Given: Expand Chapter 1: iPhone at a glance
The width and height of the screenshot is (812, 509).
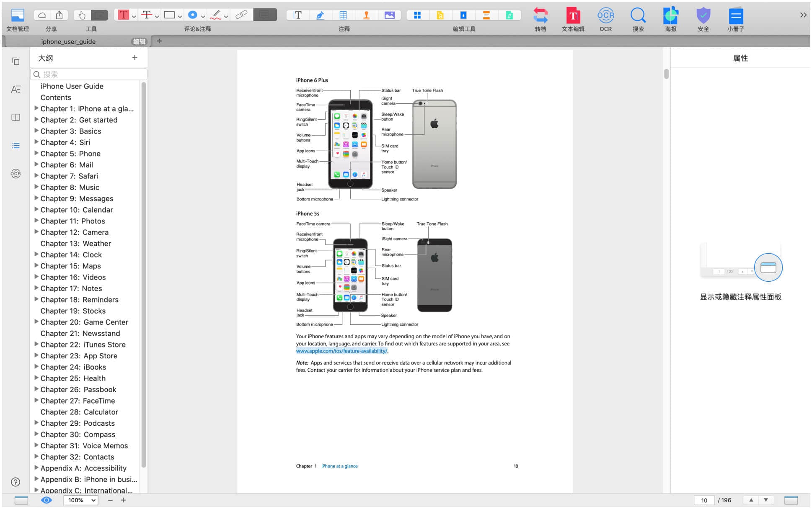Looking at the screenshot, I should (x=36, y=108).
